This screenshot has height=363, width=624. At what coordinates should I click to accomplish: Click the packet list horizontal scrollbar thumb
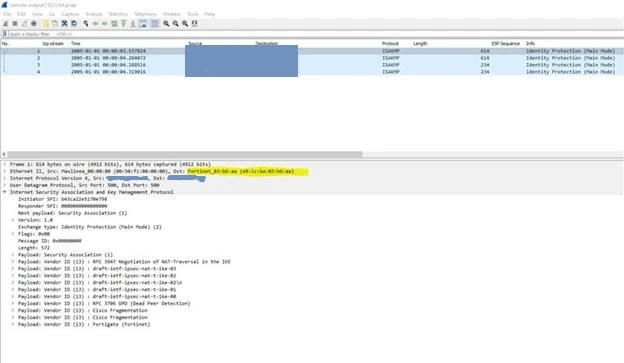coord(185,154)
